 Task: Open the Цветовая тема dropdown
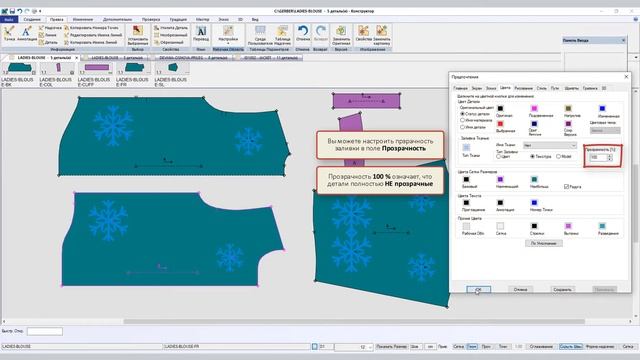[x=605, y=131]
